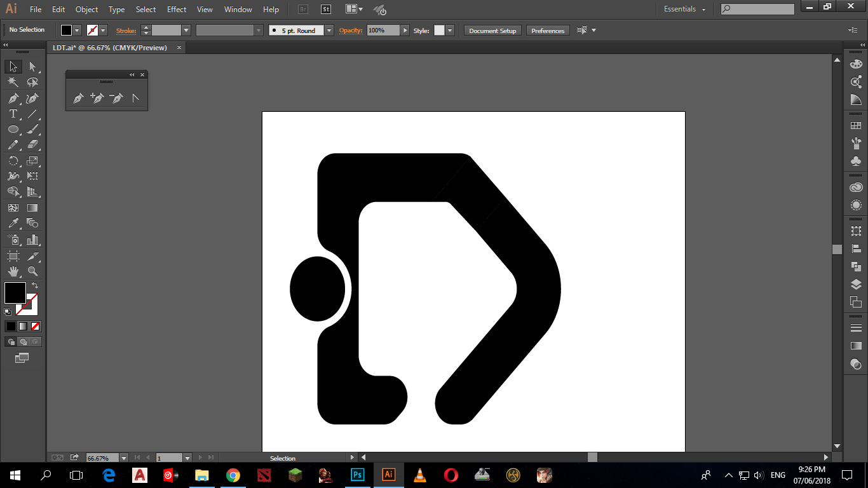Open the Window menu

[x=238, y=10]
